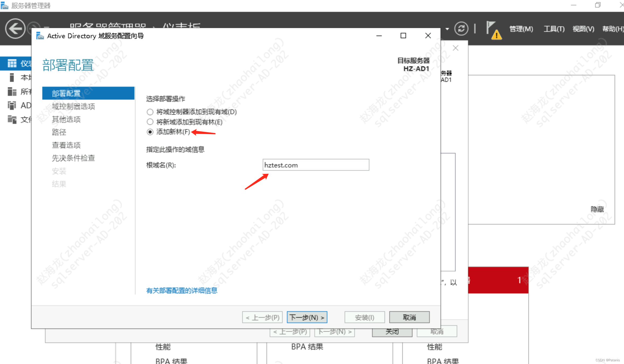Click the root domain name field

tap(316, 165)
